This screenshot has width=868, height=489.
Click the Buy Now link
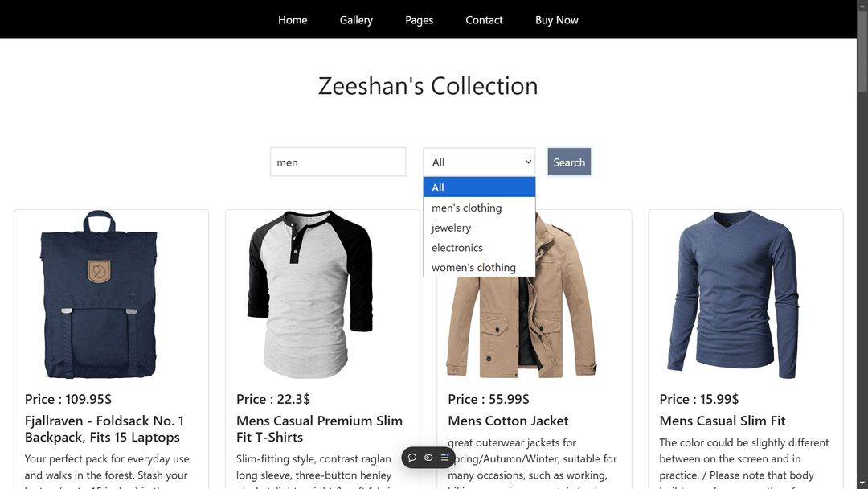(556, 20)
